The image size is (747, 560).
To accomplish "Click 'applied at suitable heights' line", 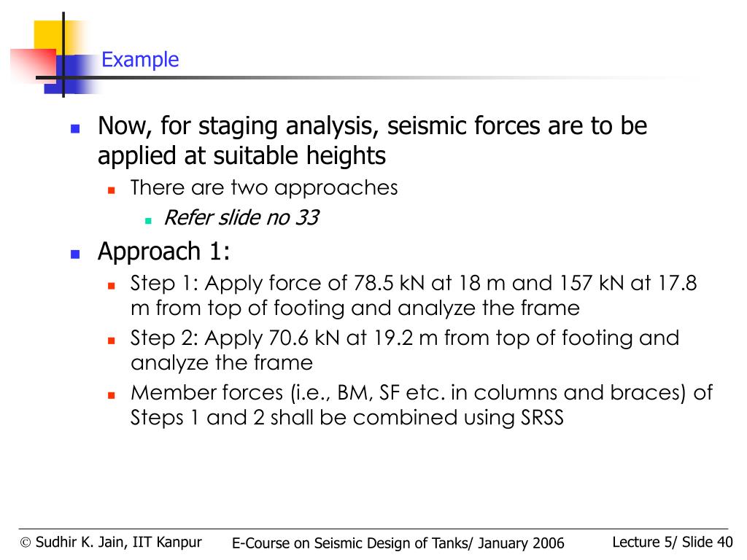I will click(x=241, y=156).
